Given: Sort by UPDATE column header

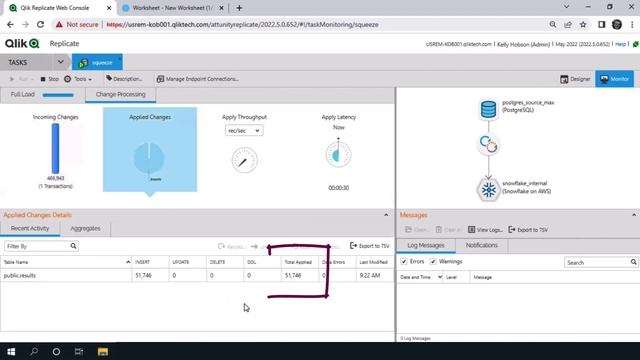Looking at the screenshot, I should (x=188, y=262).
